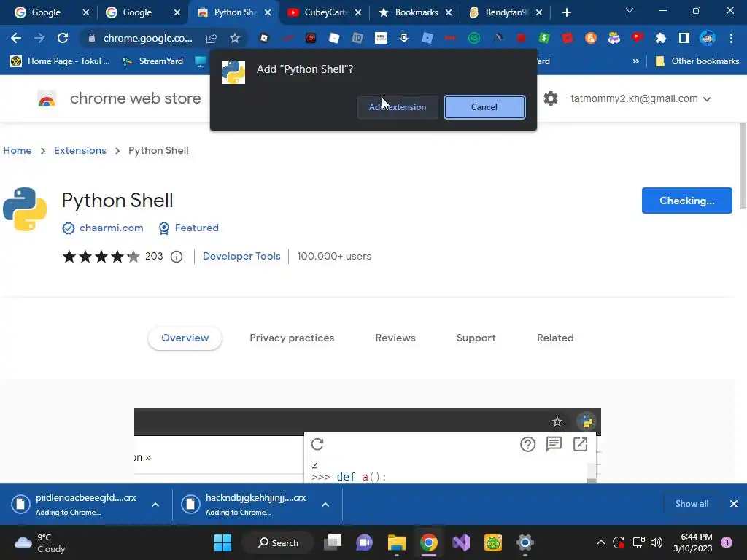Image resolution: width=747 pixels, height=560 pixels.
Task: Go to the Home breadcrumb
Action: tap(18, 150)
